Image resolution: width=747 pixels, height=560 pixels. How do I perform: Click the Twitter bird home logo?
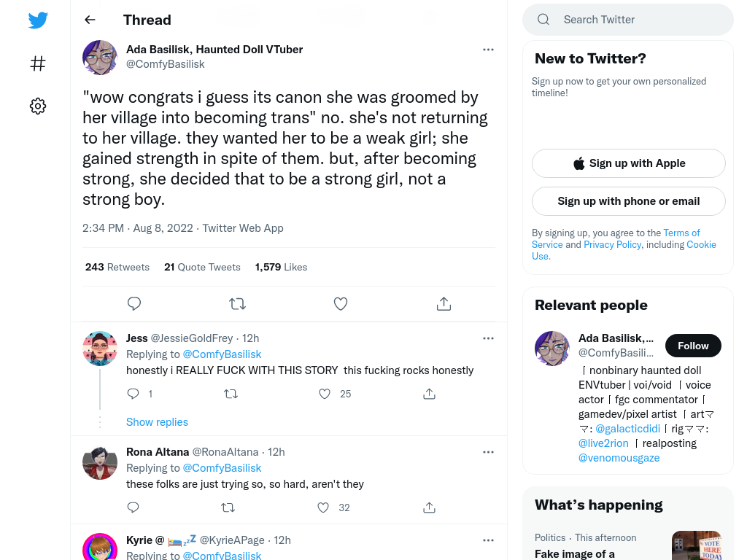(38, 20)
